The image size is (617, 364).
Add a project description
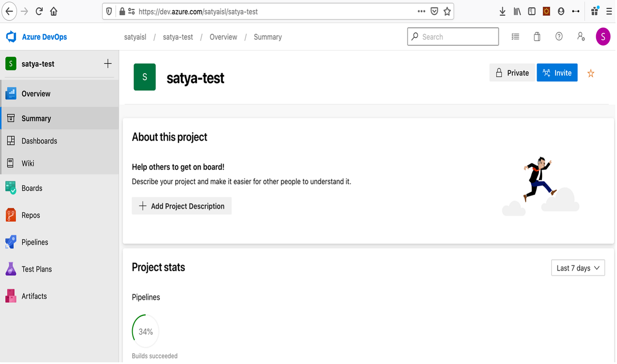coord(181,206)
